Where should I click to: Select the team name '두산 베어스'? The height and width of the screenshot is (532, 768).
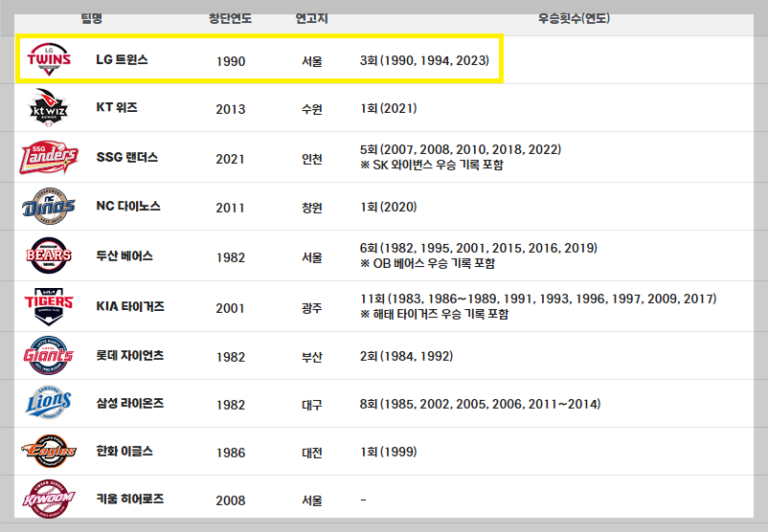(124, 256)
